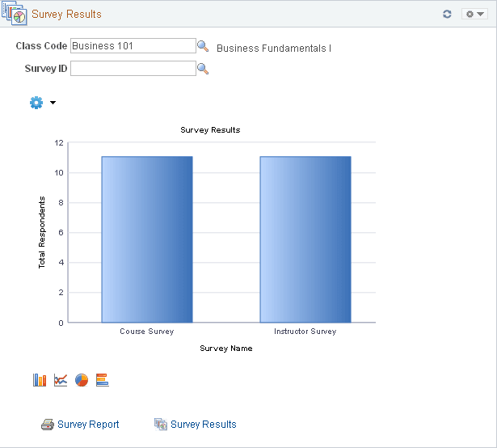This screenshot has height=448, width=497.
Task: Click the blue chart options gear icon
Action: (x=36, y=103)
